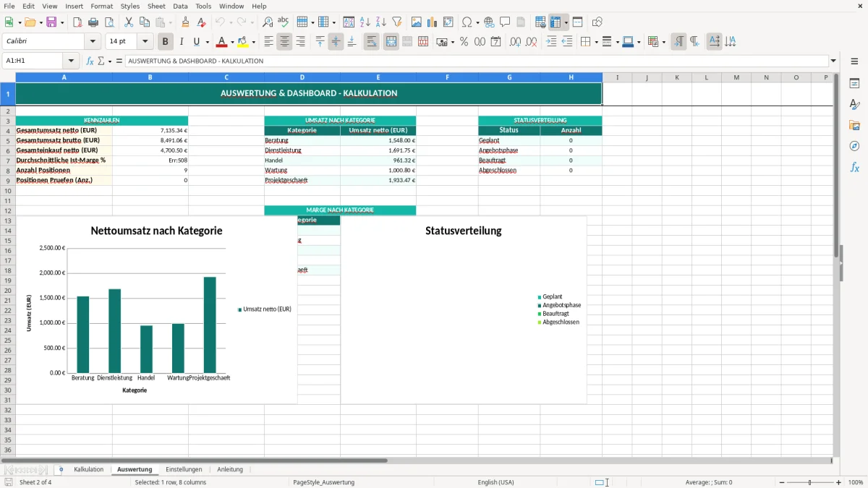
Task: Insert hyperlink globe icon
Action: 489,22
